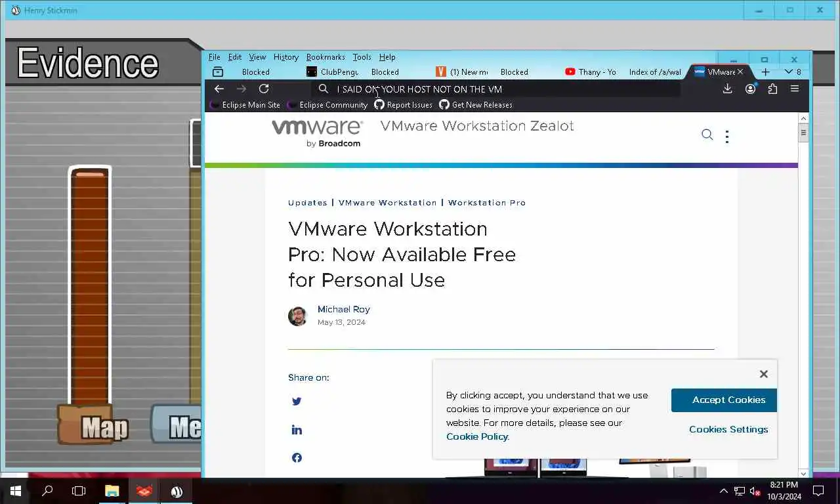Switch to the red browser taskbar icon
Viewport: 840px width, 504px height.
tap(144, 491)
